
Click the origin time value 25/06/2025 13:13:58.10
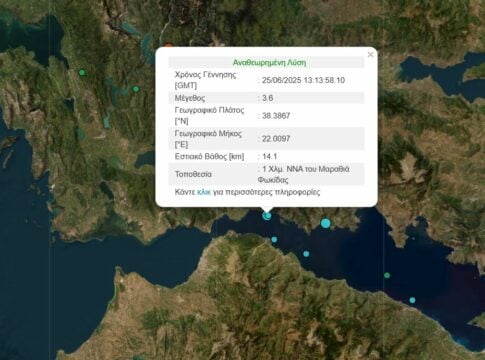point(303,80)
